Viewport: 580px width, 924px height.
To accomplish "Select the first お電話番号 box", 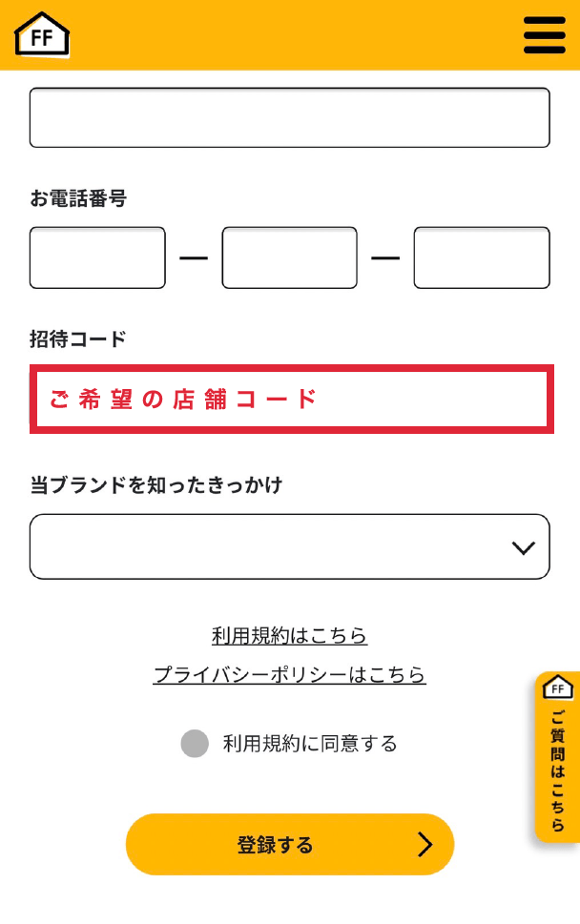I will [x=97, y=257].
